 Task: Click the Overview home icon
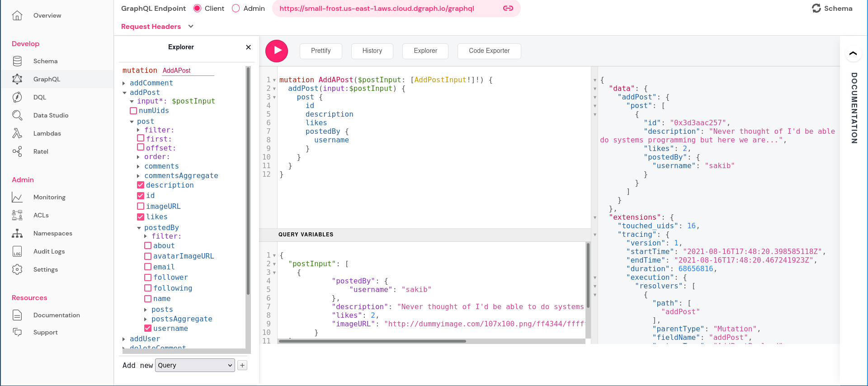(x=17, y=15)
